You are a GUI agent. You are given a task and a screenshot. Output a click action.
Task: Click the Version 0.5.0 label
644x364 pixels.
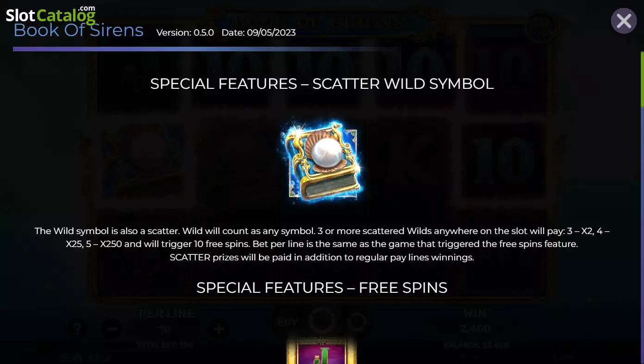point(185,33)
